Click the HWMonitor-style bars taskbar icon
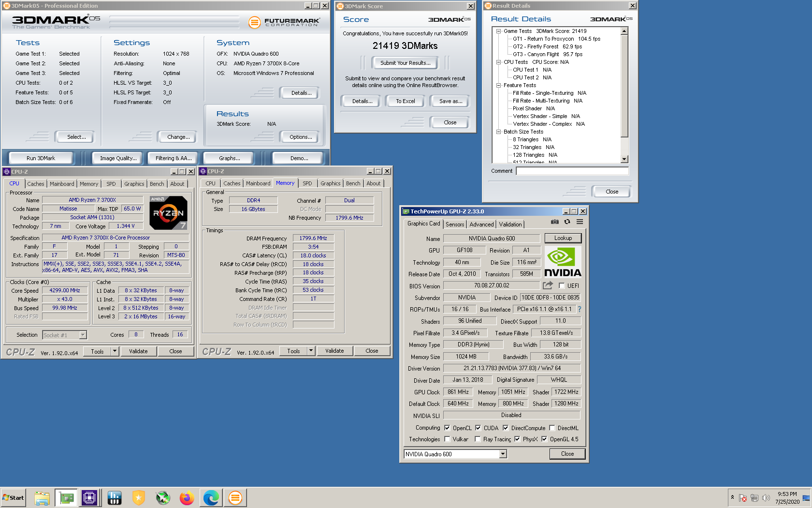Image resolution: width=812 pixels, height=508 pixels. click(115, 497)
